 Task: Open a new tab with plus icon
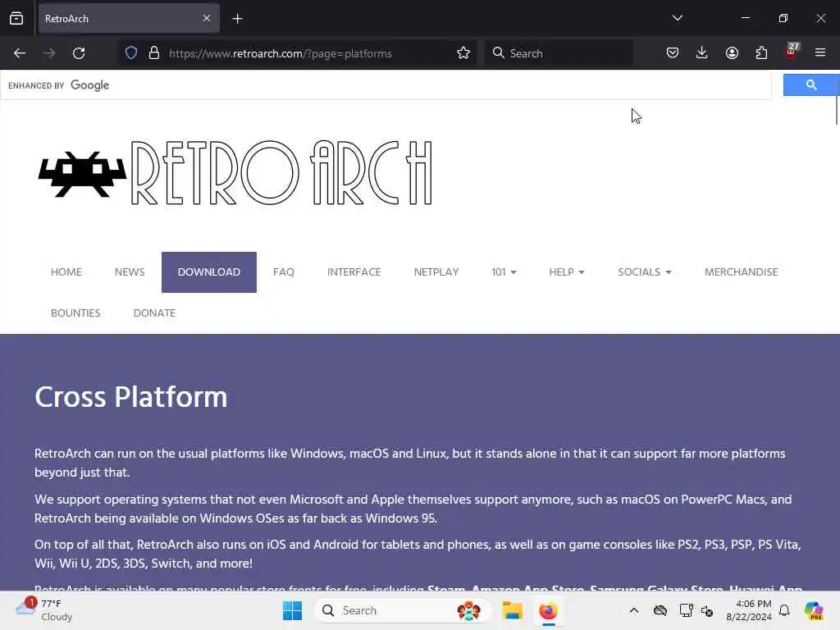tap(237, 19)
